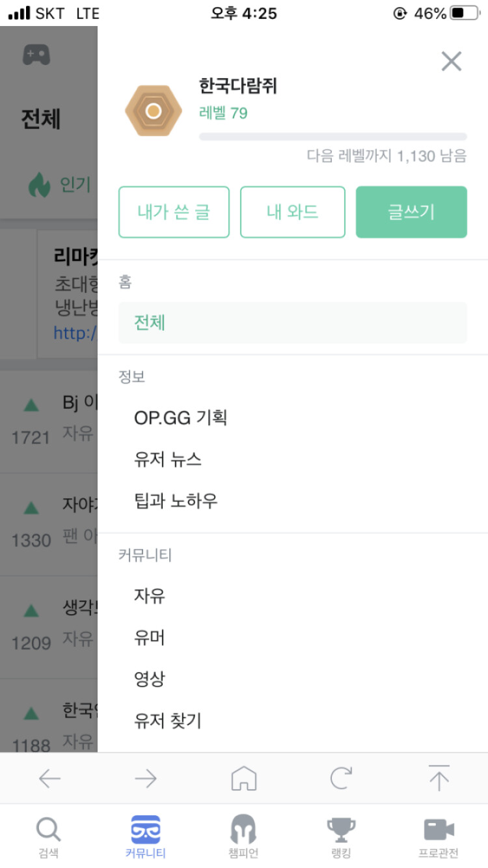Switch to the 챔피언 champion tab
This screenshot has width=488, height=868.
243,837
